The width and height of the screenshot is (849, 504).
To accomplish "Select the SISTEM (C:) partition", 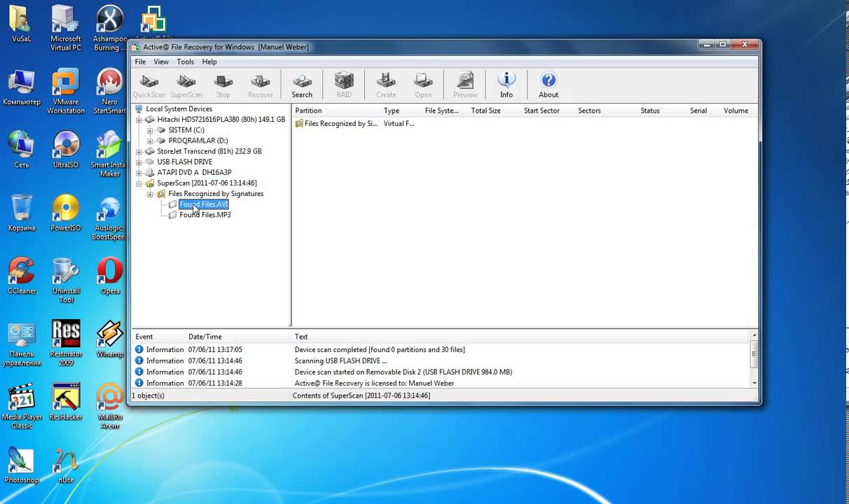I will [186, 130].
